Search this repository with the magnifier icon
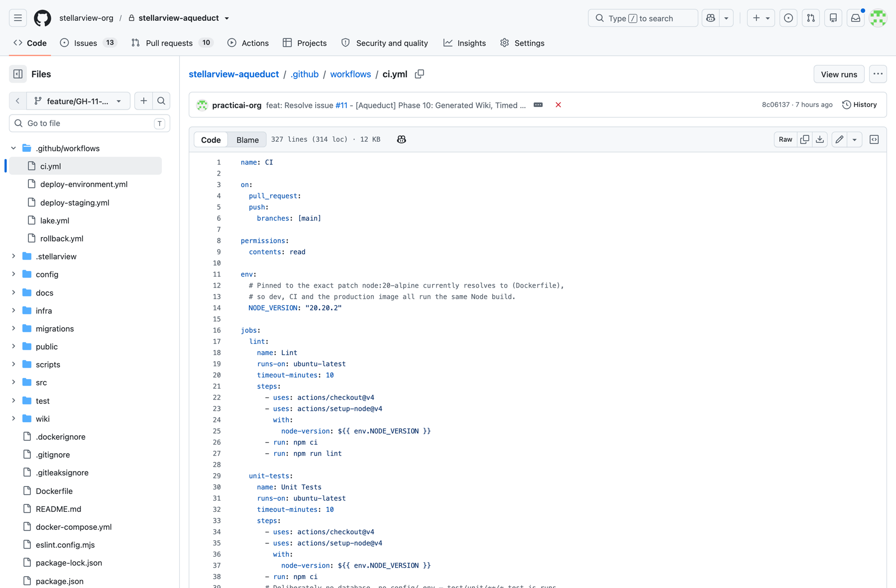This screenshot has height=588, width=896. point(161,101)
